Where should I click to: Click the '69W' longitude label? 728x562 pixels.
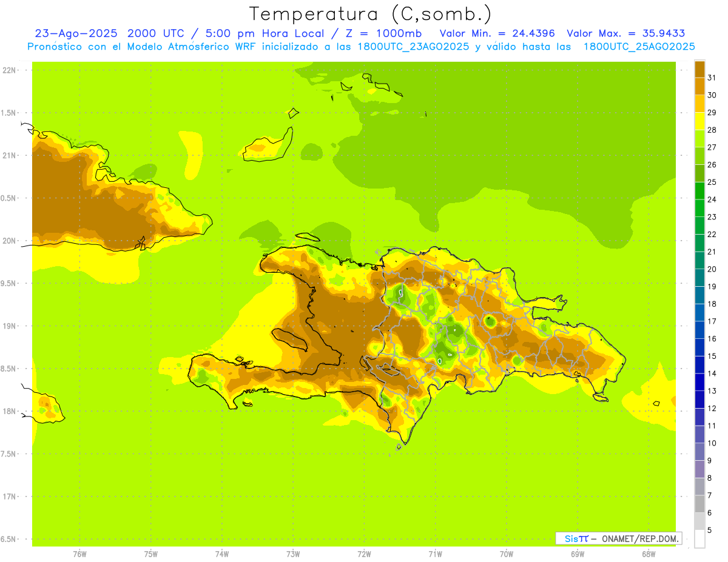point(578,554)
